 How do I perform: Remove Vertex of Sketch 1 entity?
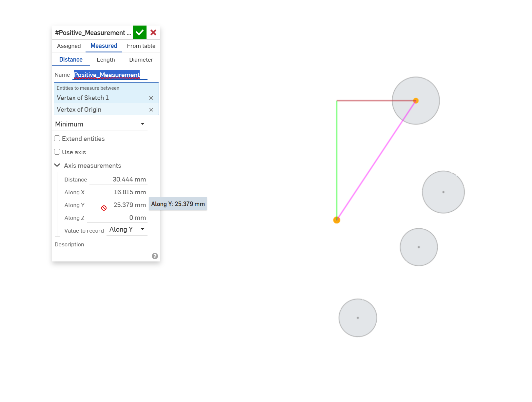[x=151, y=98]
